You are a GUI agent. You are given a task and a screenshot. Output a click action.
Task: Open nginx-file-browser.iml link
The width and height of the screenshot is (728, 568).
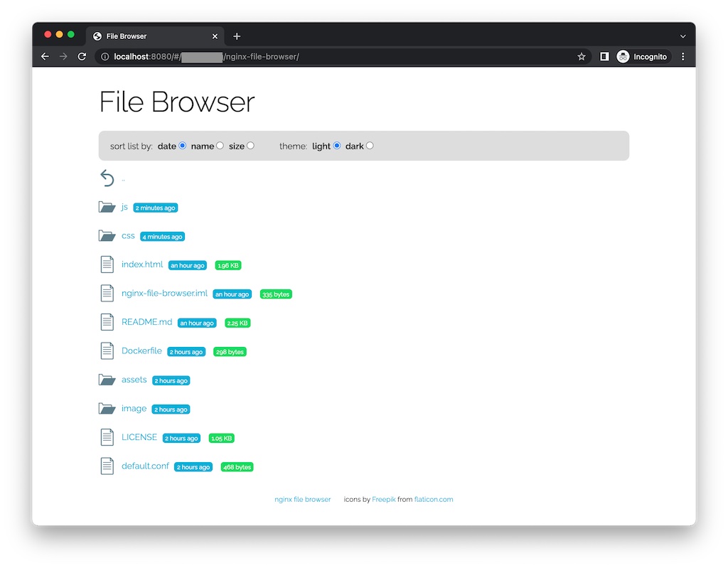tap(164, 293)
